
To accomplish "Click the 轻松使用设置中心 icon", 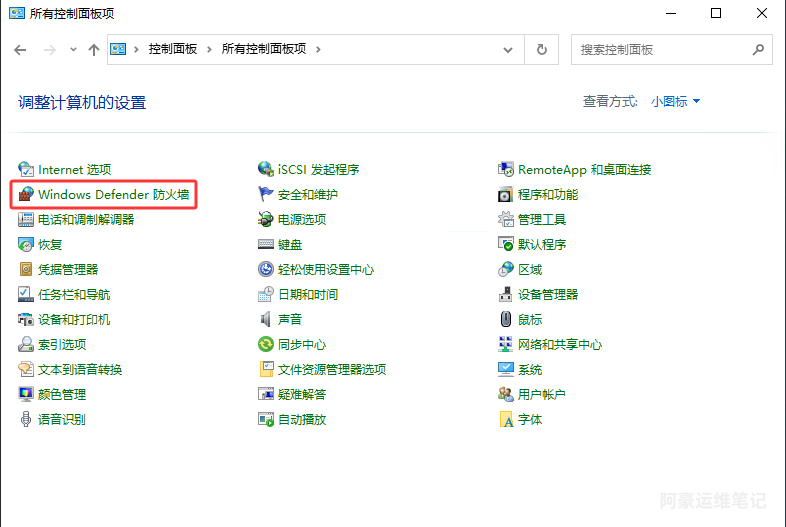I will (x=266, y=269).
